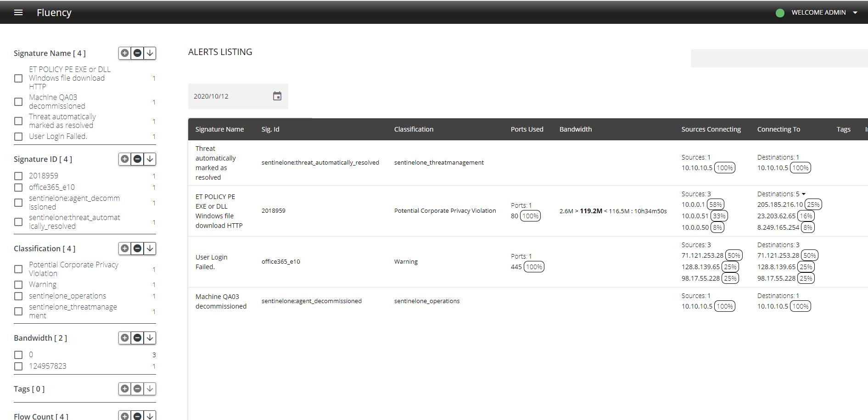Check the sentinelone:agent_decommissioned filter

coord(18,203)
